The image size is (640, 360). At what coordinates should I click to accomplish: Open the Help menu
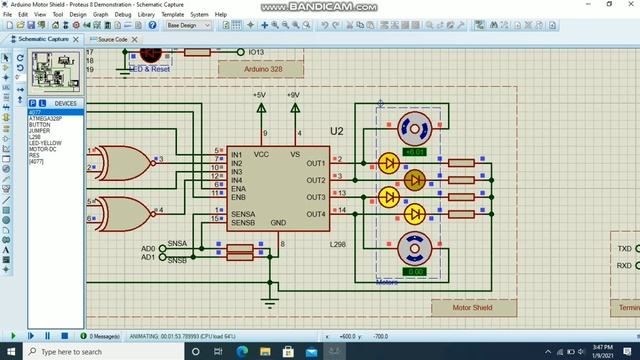(220, 14)
